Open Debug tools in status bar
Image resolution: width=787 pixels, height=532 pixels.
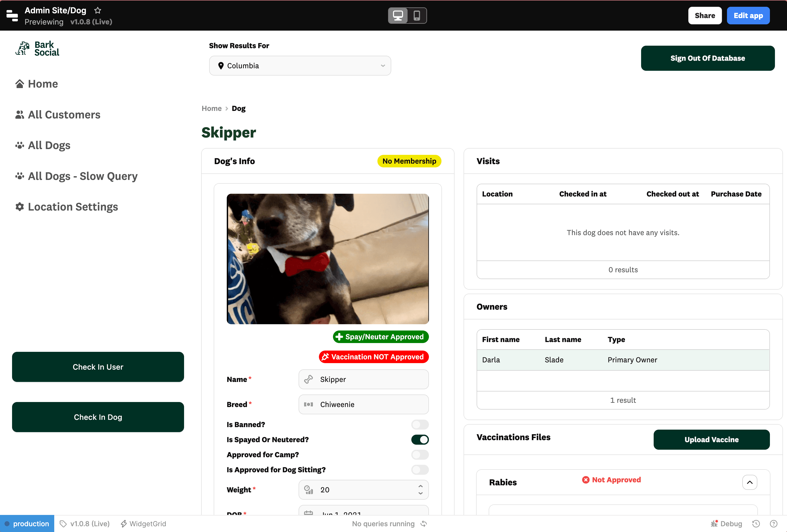[x=726, y=524]
